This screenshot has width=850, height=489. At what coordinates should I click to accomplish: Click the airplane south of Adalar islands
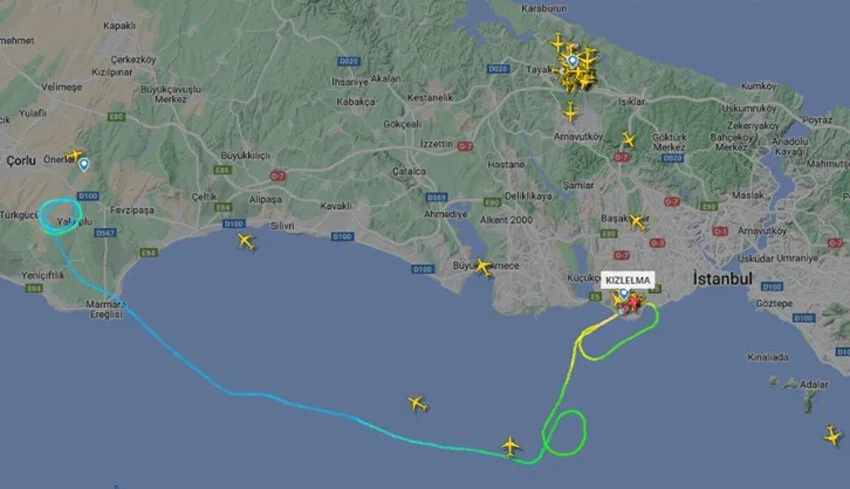tap(832, 436)
